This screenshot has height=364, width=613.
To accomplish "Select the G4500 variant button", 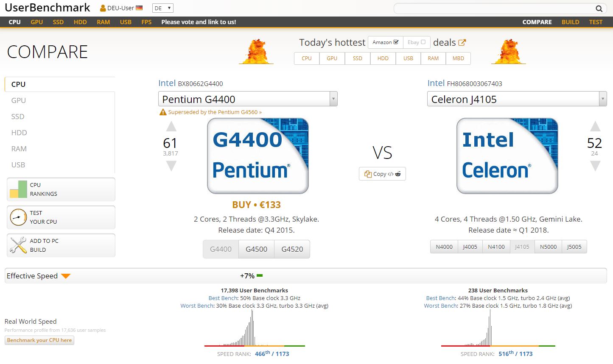I will [x=257, y=249].
